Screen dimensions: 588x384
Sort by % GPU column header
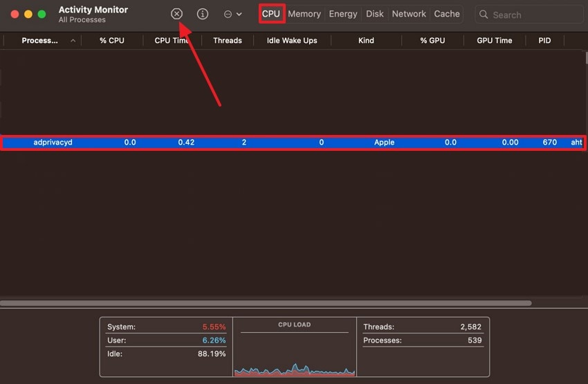pos(432,41)
